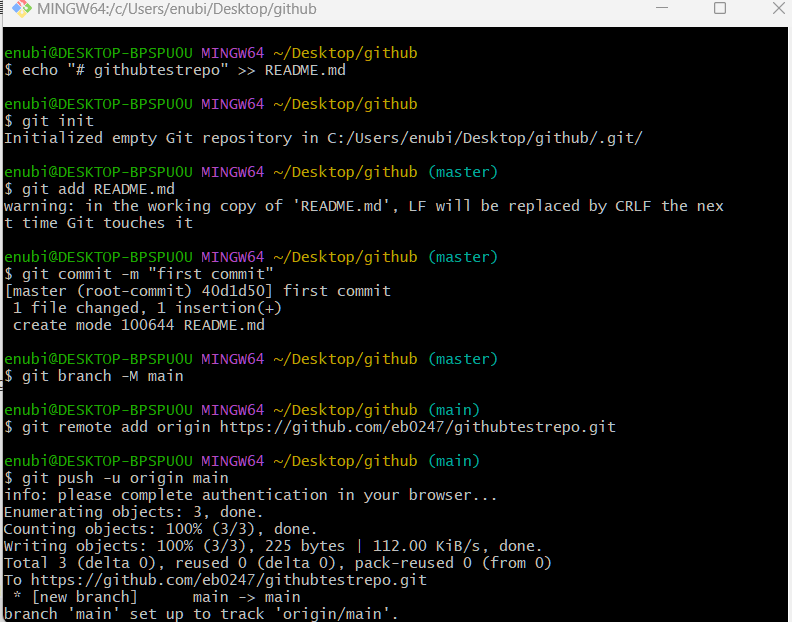Click the MINGW64:/c/Users/enubi/Desktop/github window title
Image resolution: width=792 pixels, height=622 pixels.
pyautogui.click(x=177, y=9)
